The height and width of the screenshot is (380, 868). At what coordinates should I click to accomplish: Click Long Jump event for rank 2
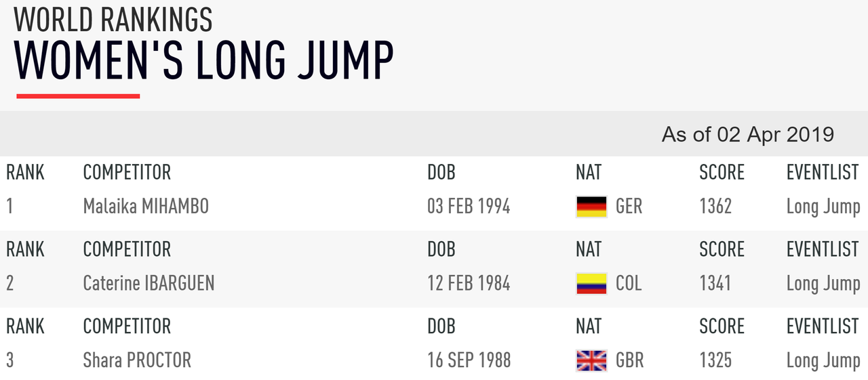pos(823,284)
